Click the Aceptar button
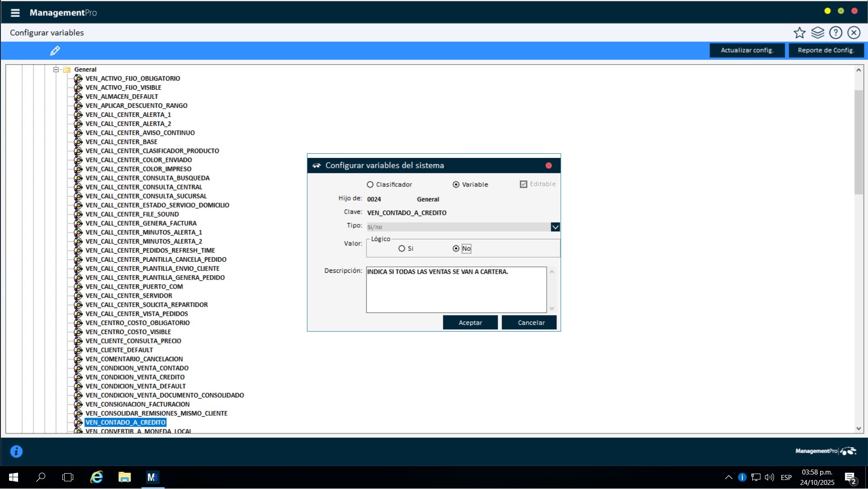868x489 pixels. (470, 323)
